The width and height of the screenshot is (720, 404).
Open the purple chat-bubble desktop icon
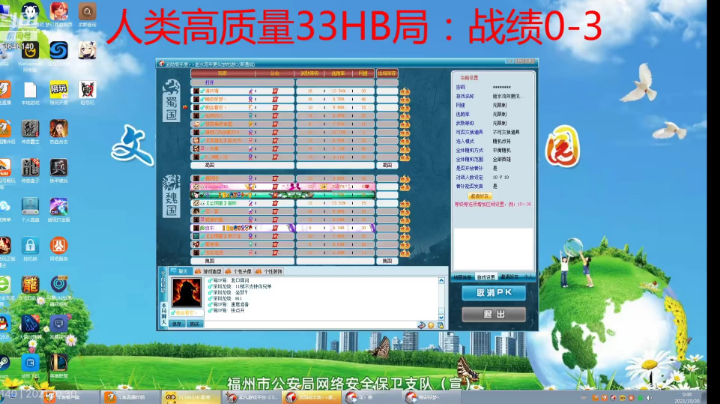tap(59, 324)
